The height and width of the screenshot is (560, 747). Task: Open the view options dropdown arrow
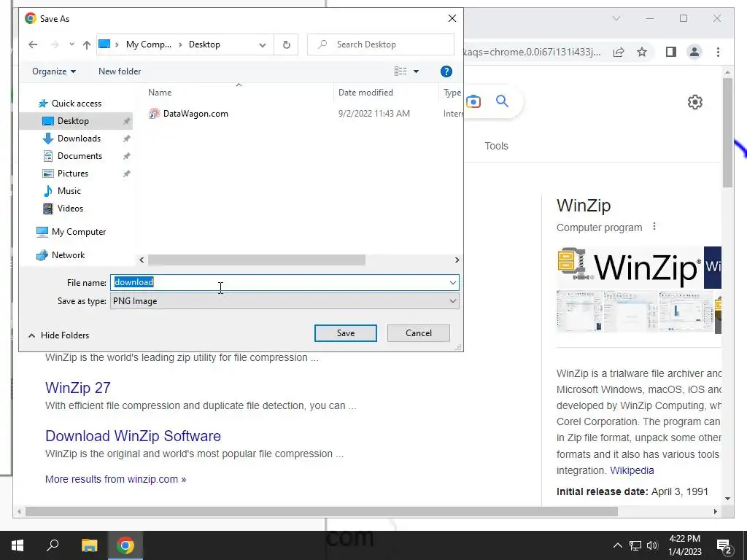point(416,71)
